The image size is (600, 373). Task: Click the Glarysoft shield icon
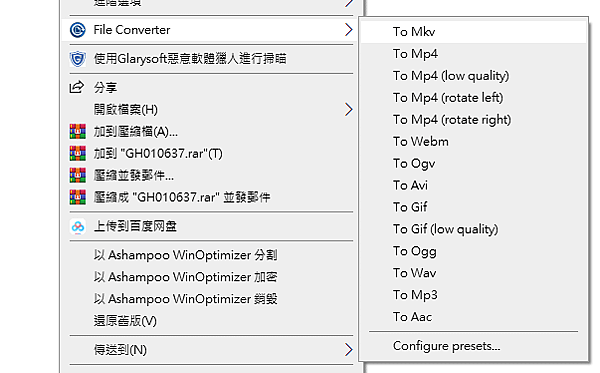[78, 59]
